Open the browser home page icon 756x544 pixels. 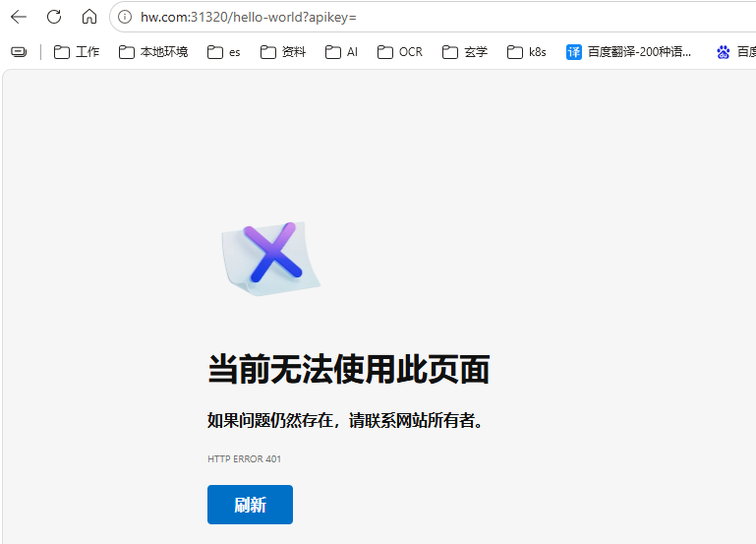pos(89,17)
